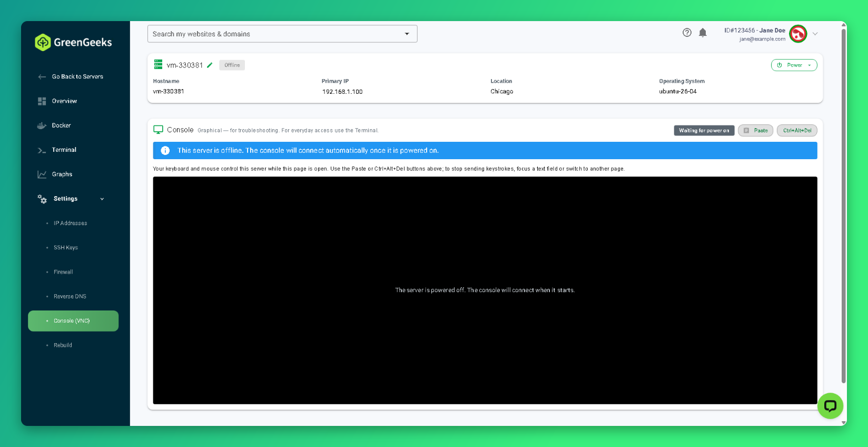Click the Waiting for power on badge
The width and height of the screenshot is (868, 447).
pyautogui.click(x=704, y=131)
